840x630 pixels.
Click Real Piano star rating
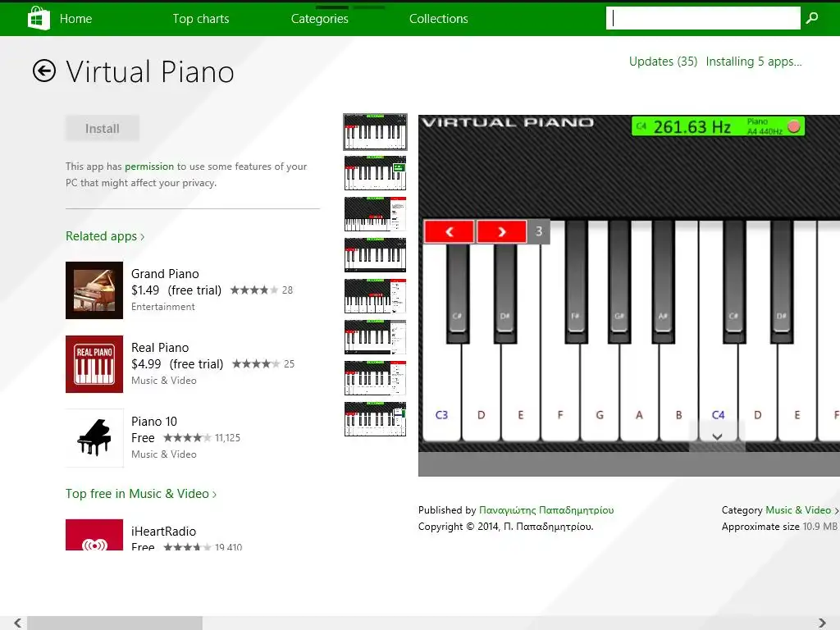pos(256,364)
